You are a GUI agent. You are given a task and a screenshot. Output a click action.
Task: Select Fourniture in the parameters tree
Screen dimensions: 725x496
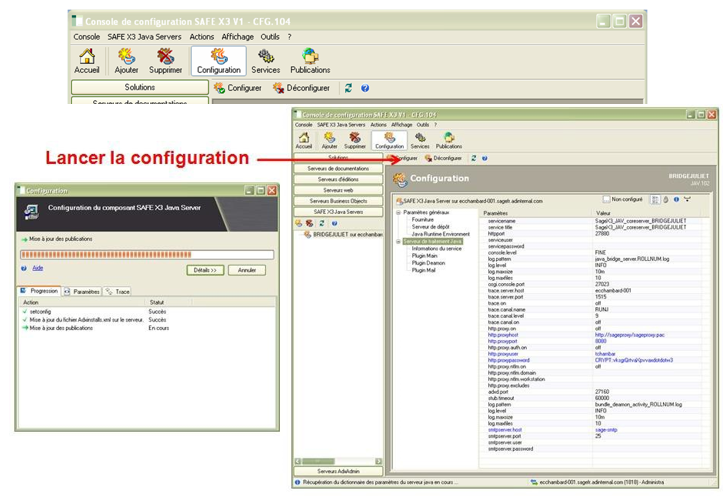click(x=423, y=220)
